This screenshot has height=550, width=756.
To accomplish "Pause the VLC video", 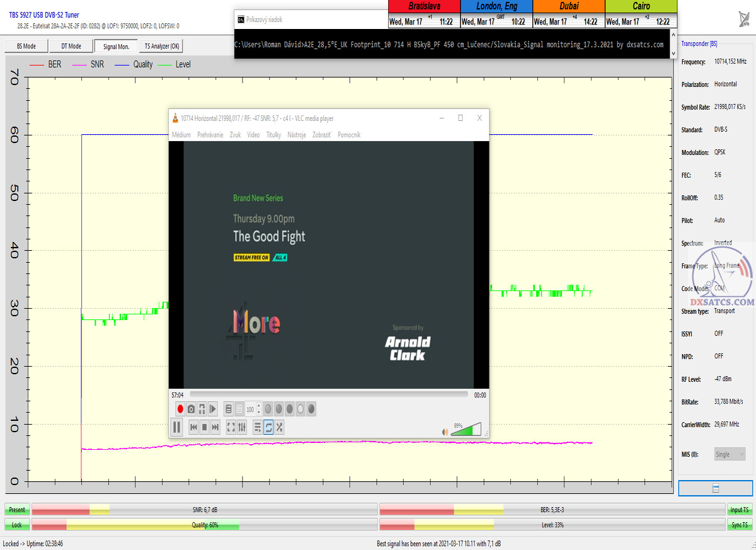I will (177, 427).
